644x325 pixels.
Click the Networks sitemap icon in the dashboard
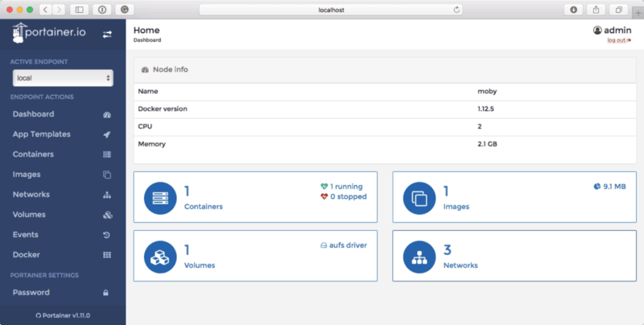(419, 256)
